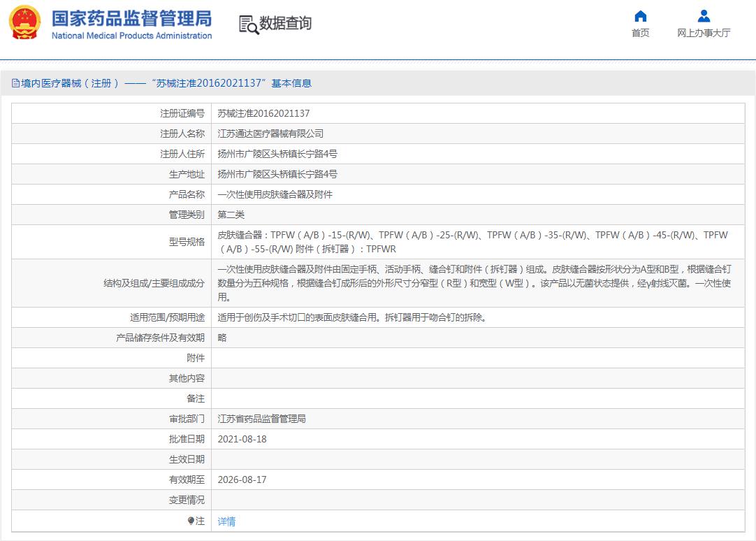Select storage condition value 略
The height and width of the screenshot is (541, 756).
(221, 338)
